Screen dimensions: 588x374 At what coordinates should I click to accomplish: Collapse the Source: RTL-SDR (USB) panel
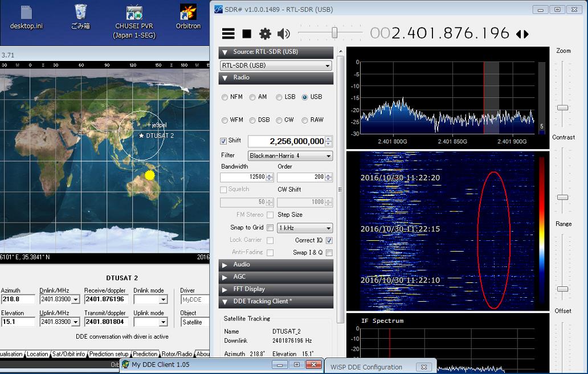coord(276,52)
